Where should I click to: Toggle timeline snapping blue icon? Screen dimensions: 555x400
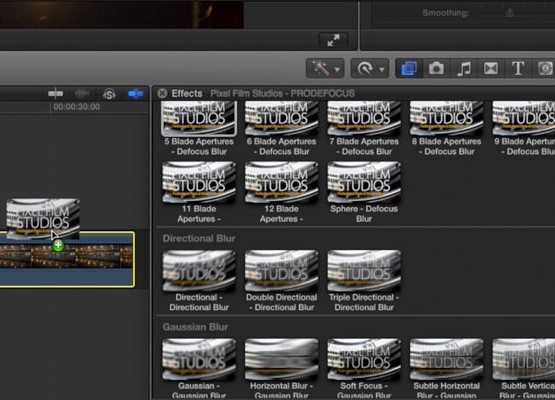click(136, 94)
